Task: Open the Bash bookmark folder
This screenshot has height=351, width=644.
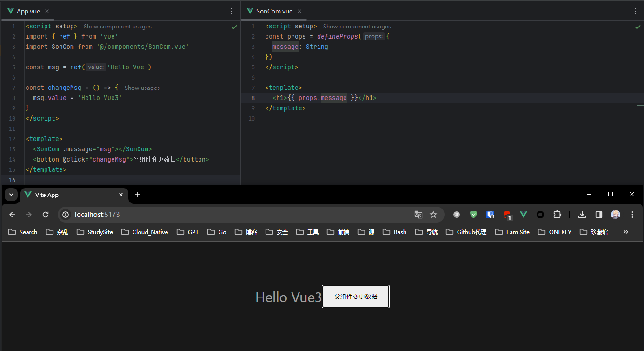Action: point(394,232)
